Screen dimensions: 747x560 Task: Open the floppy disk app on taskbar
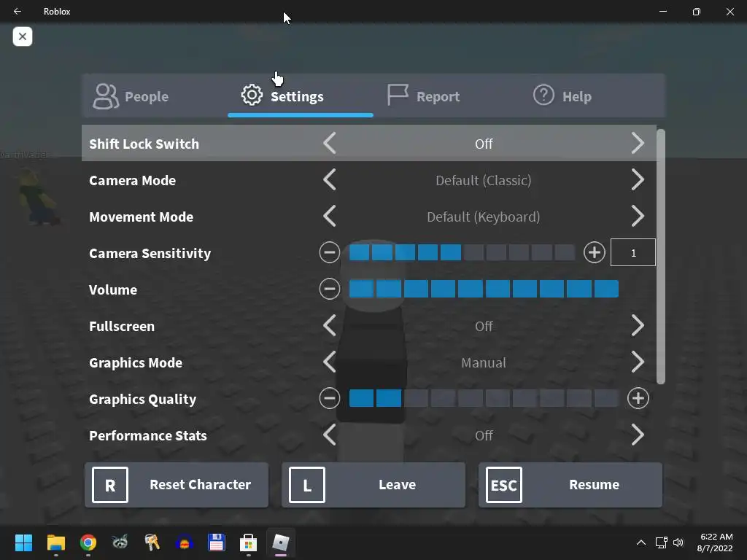tap(216, 542)
